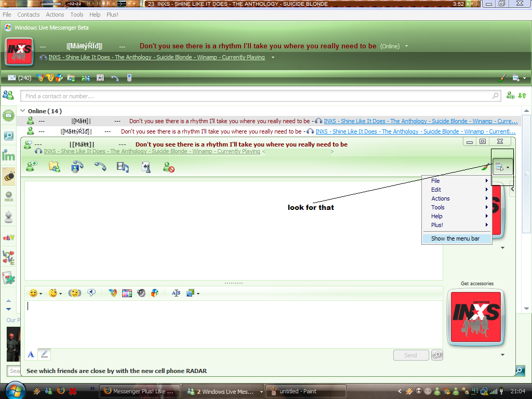Collapse the Online contacts group
This screenshot has height=399, width=532.
22,111
